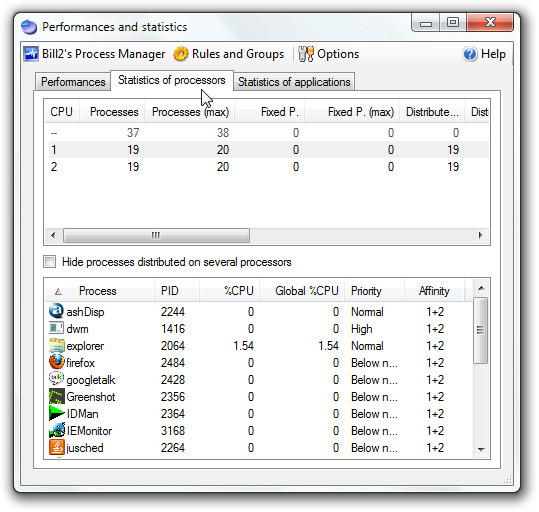Select the jusched Java icon

coord(56,447)
